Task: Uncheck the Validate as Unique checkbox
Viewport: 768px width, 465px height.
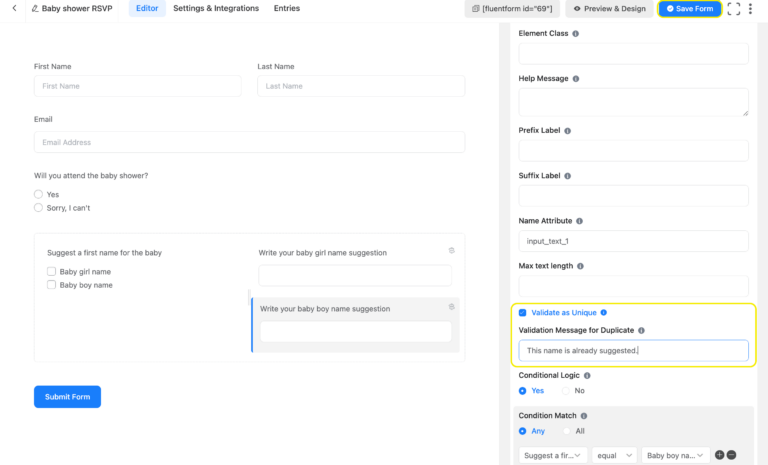Action: pos(523,312)
